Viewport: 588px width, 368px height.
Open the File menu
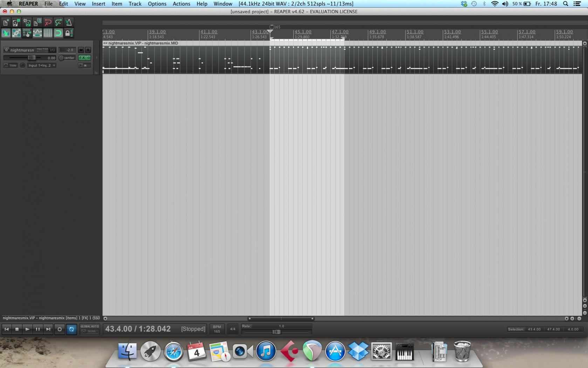(48, 4)
